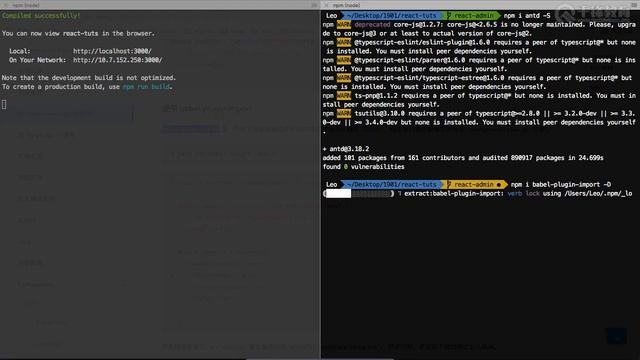Switch to the right pane's npm (node) tab
640x360 pixels.
point(346,5)
